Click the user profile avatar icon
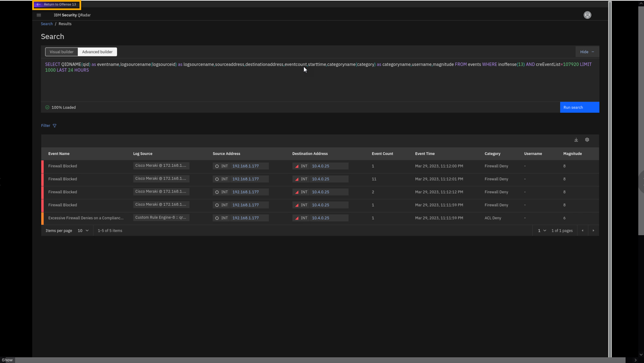Screen dimensions: 644x363 tap(587, 15)
